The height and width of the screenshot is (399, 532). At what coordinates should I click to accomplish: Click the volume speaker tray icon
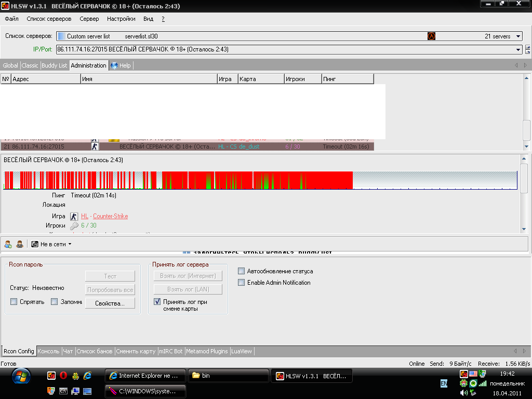tap(463, 393)
